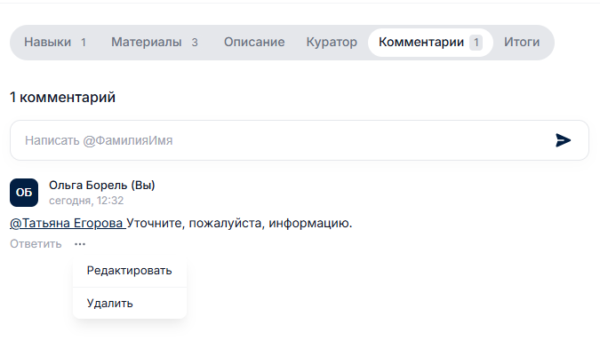
Task: Select Удалить in the comment menu
Action: [x=110, y=303]
